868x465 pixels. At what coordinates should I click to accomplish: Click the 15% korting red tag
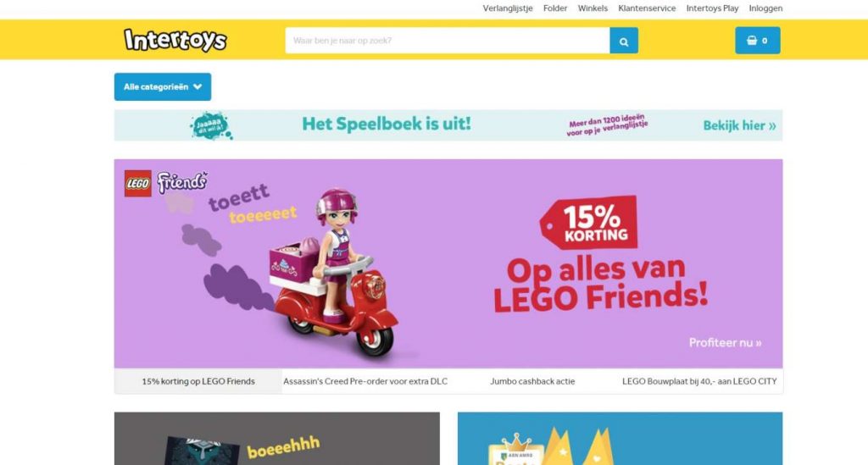(x=589, y=223)
